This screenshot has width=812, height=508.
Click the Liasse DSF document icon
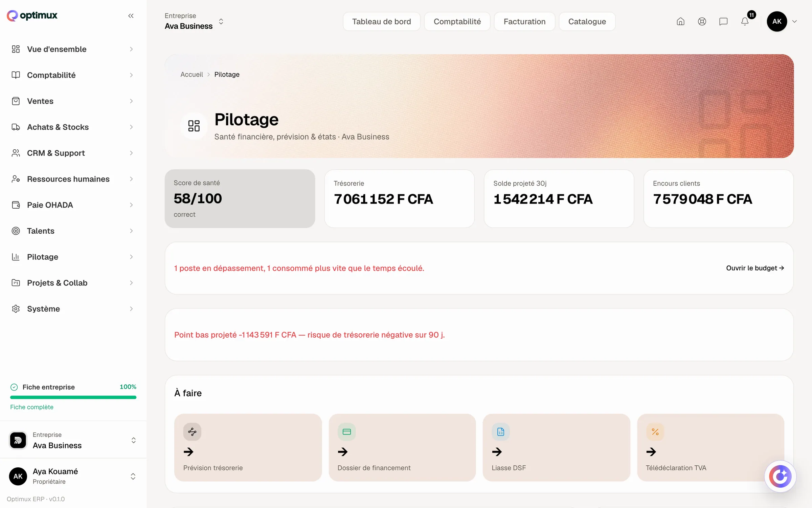(x=501, y=432)
